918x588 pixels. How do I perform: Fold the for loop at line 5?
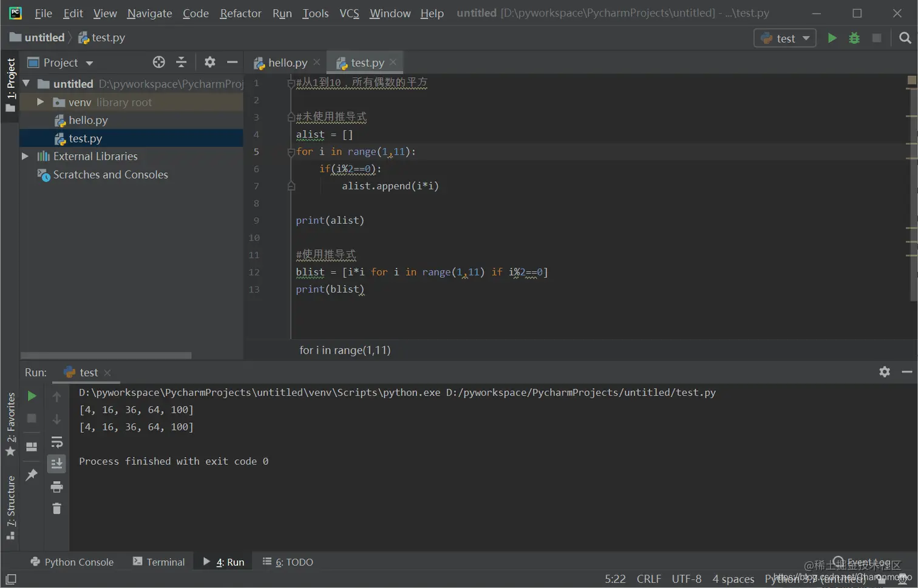291,152
